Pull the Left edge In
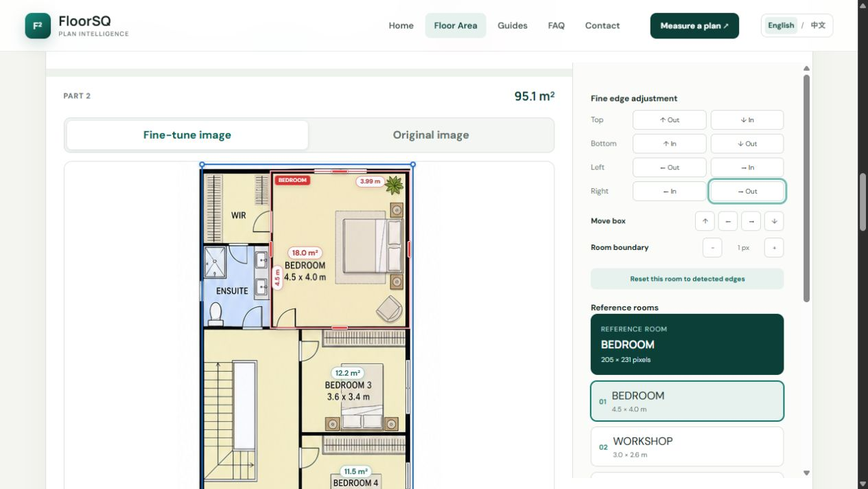The height and width of the screenshot is (489, 868). tap(747, 168)
